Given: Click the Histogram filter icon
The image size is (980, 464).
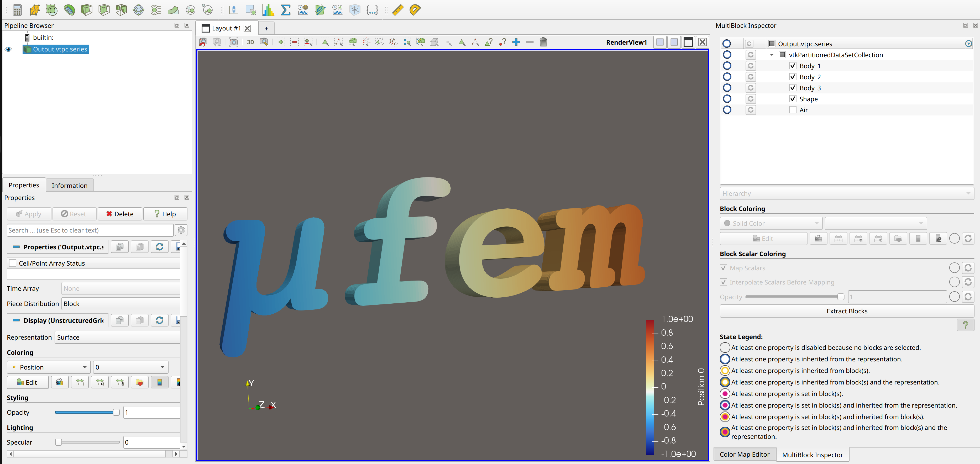Looking at the screenshot, I should (268, 9).
